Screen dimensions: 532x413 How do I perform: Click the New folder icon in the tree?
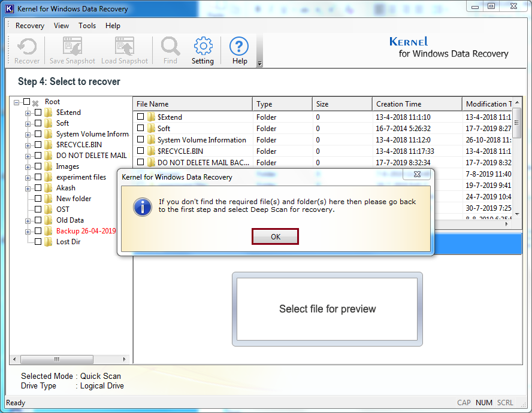point(49,198)
